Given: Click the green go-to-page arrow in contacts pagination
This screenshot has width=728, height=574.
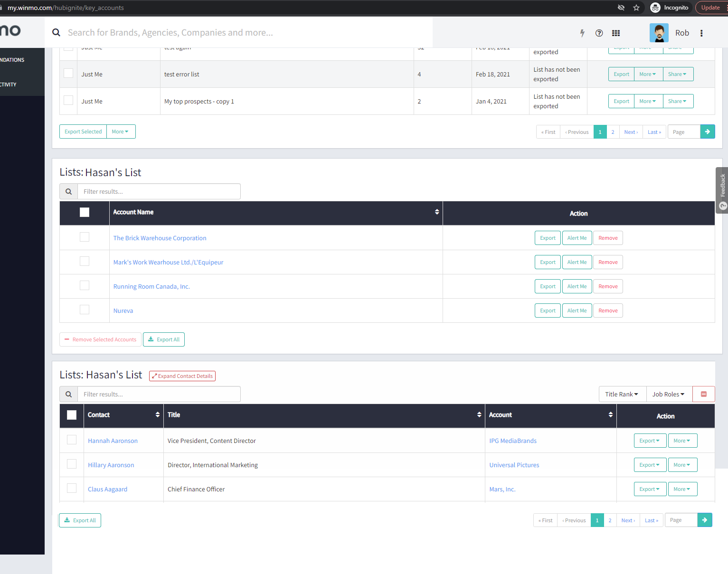Looking at the screenshot, I should click(705, 520).
